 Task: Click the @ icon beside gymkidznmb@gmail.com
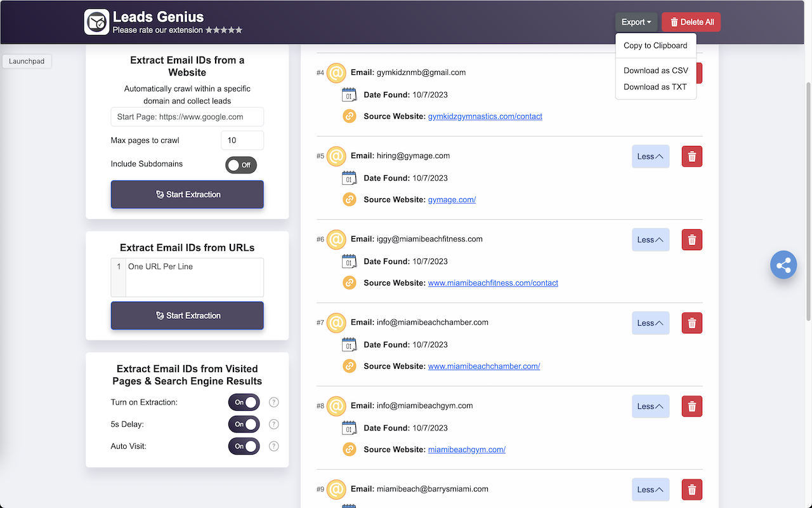pyautogui.click(x=336, y=72)
